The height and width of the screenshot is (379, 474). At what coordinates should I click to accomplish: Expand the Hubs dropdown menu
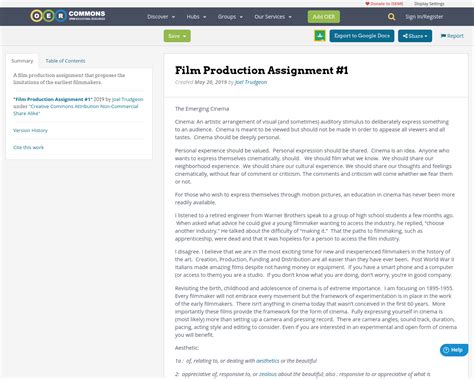point(196,17)
